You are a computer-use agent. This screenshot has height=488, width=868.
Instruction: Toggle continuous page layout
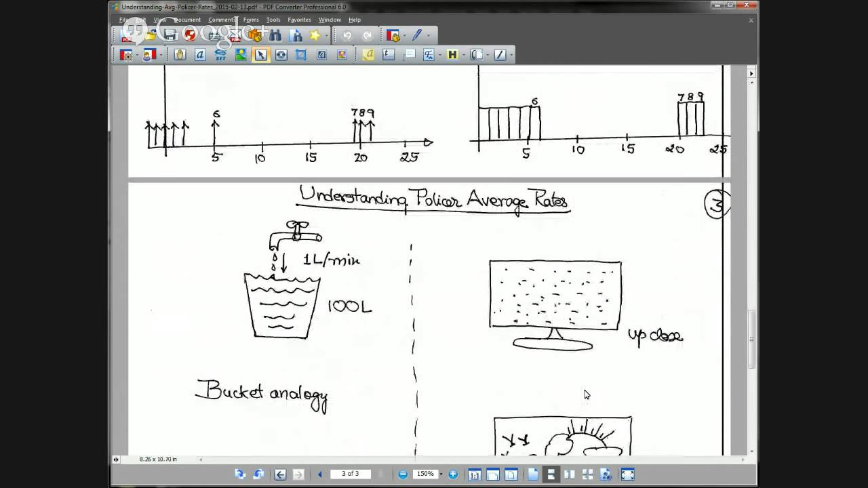(x=551, y=474)
